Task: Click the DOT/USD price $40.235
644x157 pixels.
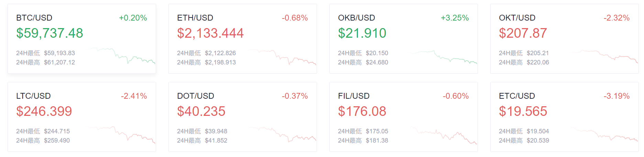Action: (x=201, y=111)
